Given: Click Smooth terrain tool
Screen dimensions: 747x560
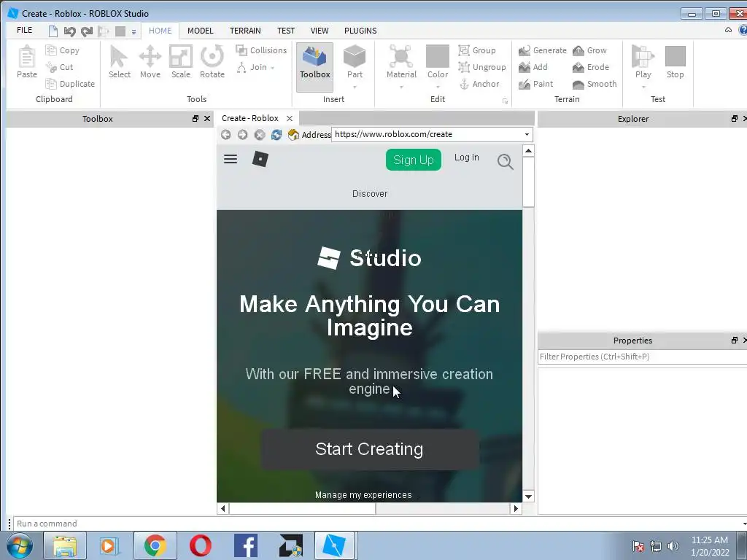Looking at the screenshot, I should (x=595, y=84).
